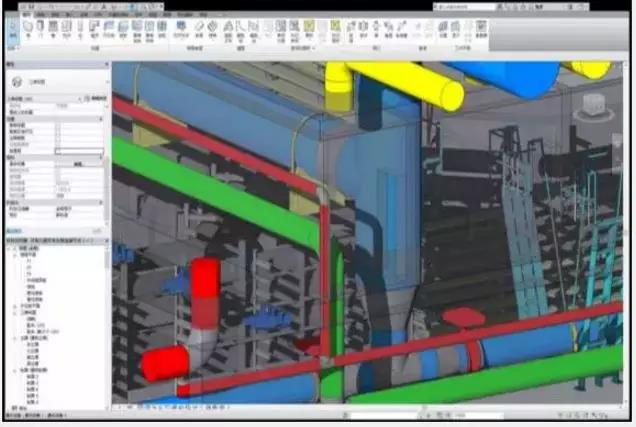Select the Column tool
The width and height of the screenshot is (636, 427).
(x=80, y=30)
